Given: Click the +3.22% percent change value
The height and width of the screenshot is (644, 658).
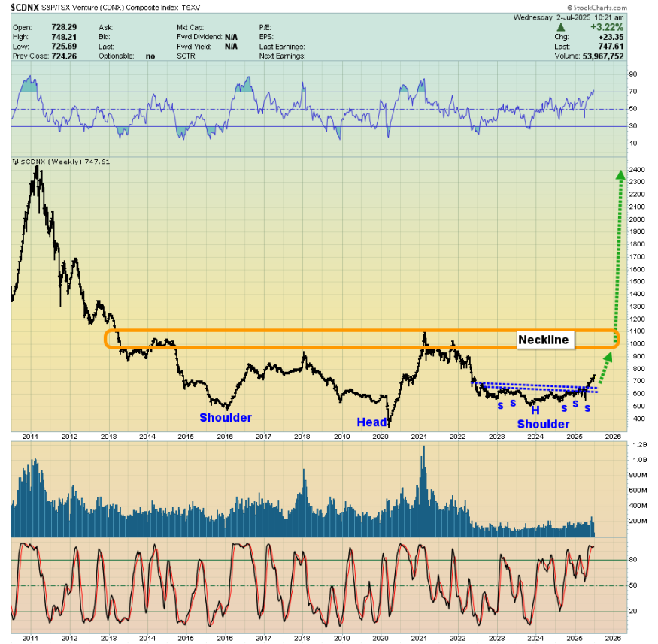Looking at the screenshot, I should (607, 27).
